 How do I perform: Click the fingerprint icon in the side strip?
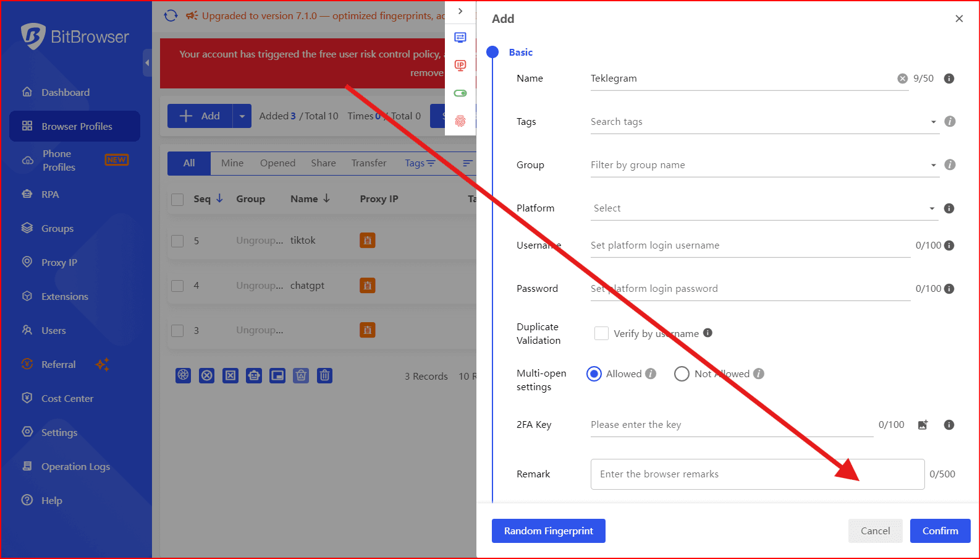(460, 121)
